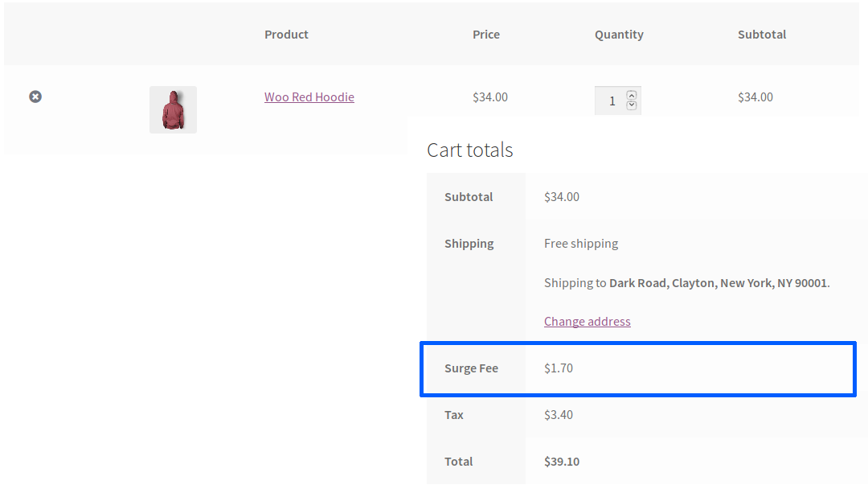The width and height of the screenshot is (868, 489).
Task: Click the Subtotal column header in product table
Action: pyautogui.click(x=762, y=35)
